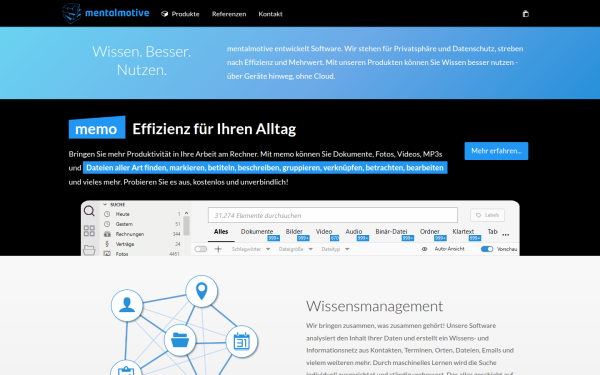Open the mentalmotive logo home link
This screenshot has height=375, width=600.
point(106,13)
